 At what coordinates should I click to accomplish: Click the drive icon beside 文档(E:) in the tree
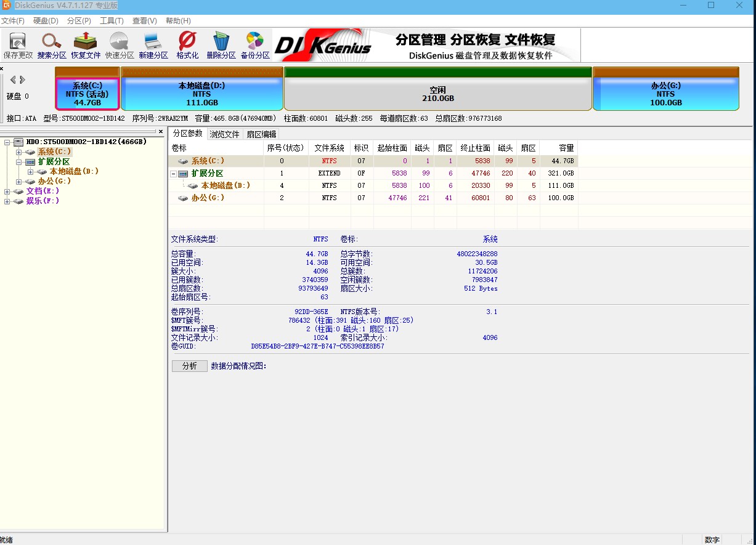click(18, 191)
